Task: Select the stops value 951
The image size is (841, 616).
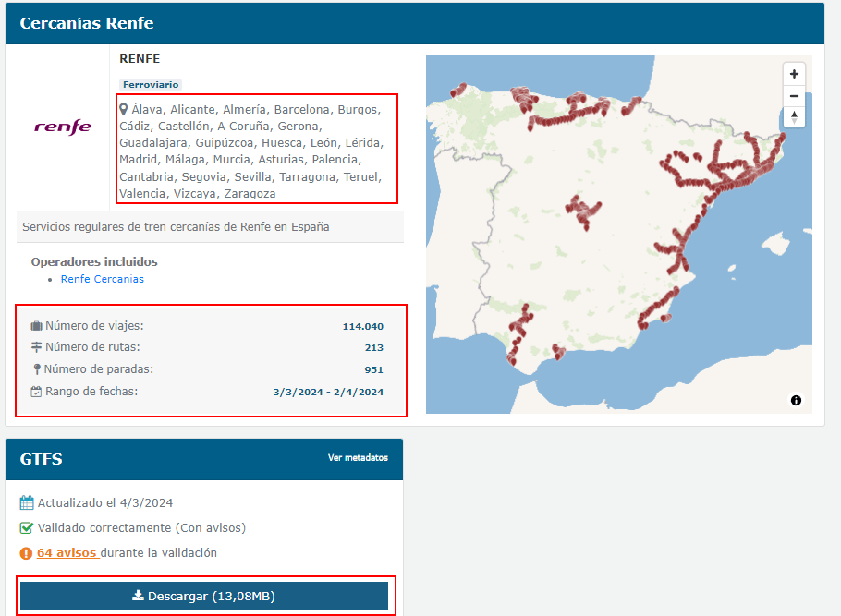Action: point(374,370)
